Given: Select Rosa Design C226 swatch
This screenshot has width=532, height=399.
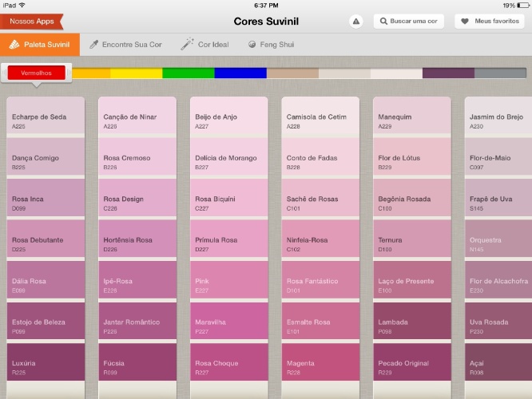Looking at the screenshot, I should coord(137,197).
